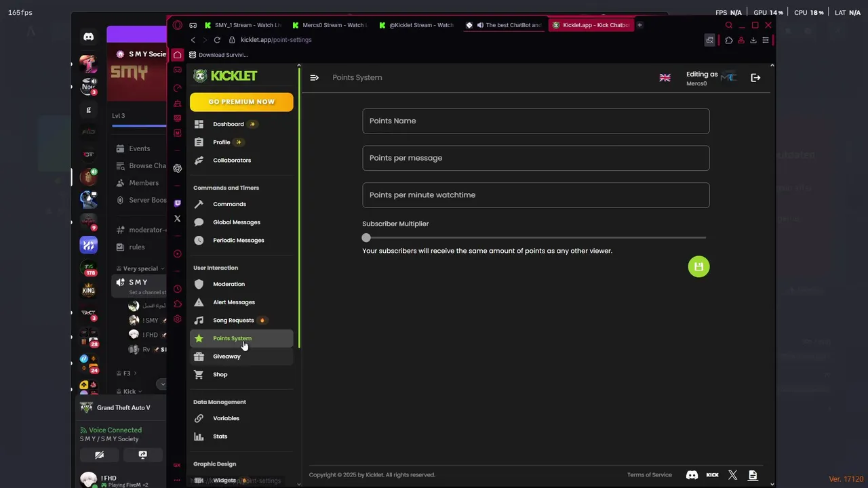This screenshot has height=488, width=868.
Task: Open Periodic Messages page
Action: [x=241, y=241]
